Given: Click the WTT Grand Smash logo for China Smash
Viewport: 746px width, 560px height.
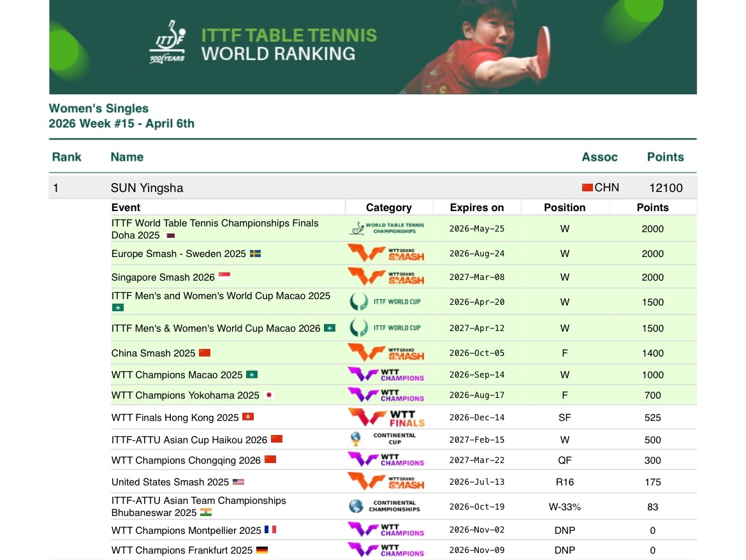Looking at the screenshot, I should click(386, 353).
